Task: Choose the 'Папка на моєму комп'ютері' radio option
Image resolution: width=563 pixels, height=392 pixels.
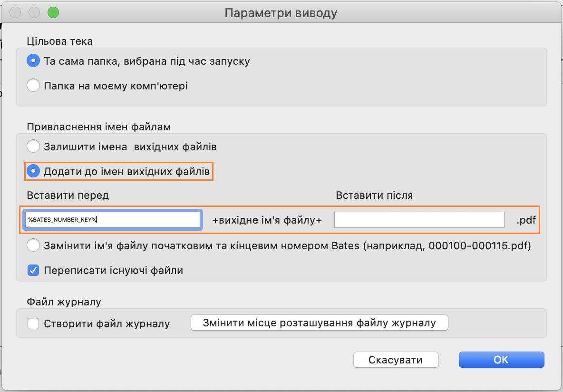Action: tap(33, 86)
